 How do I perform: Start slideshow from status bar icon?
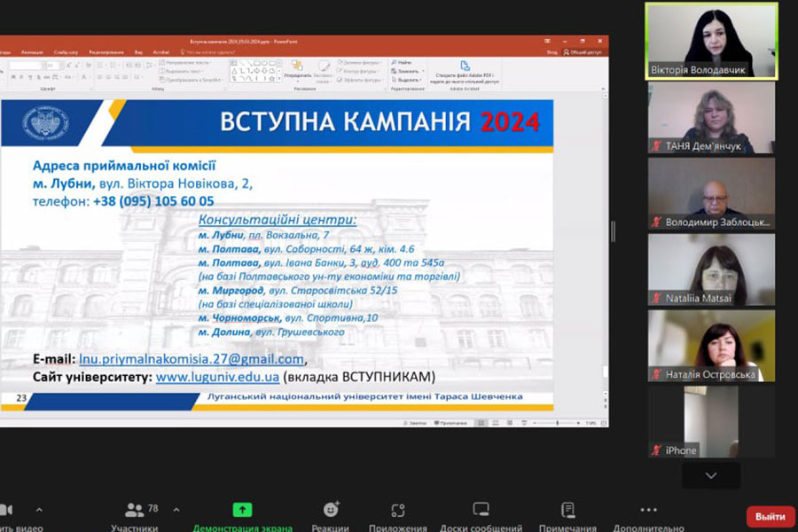click(524, 423)
